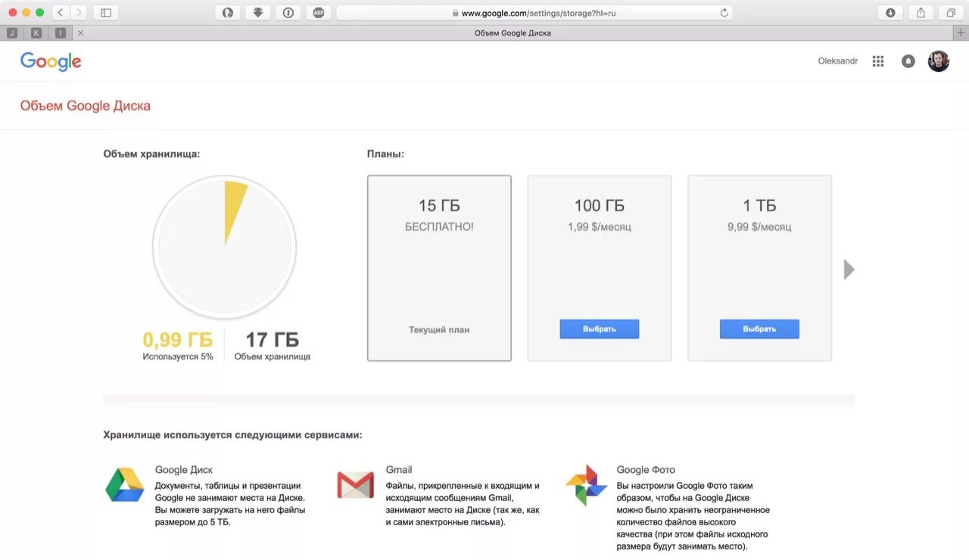Open the Share sheet icon
This screenshot has width=969, height=560.
tap(921, 13)
